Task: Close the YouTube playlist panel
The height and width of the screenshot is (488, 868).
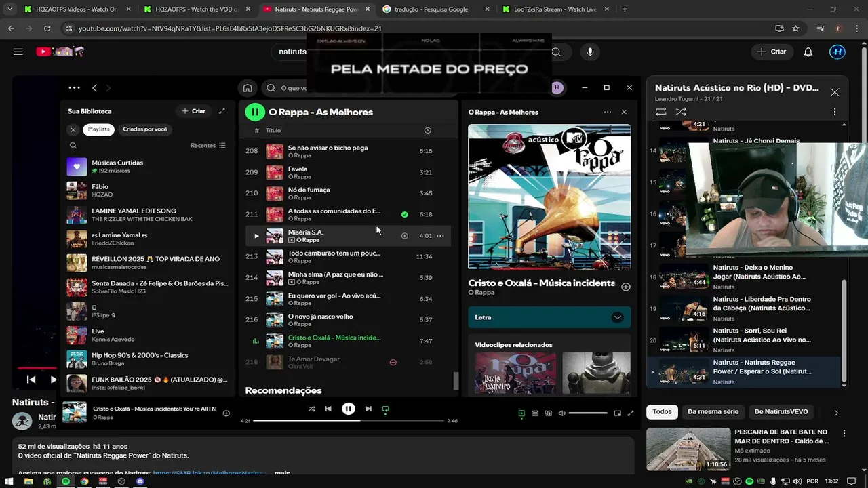Action: coord(835,92)
